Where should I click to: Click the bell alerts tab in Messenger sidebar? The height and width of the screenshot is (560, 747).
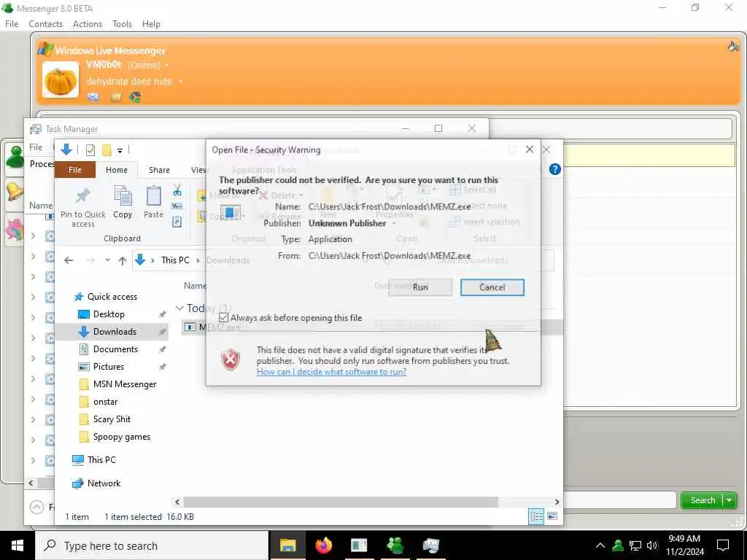coord(15,192)
